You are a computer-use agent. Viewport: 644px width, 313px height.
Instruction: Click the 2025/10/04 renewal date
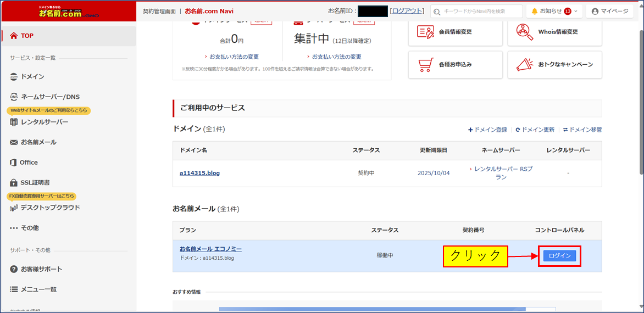coord(434,173)
